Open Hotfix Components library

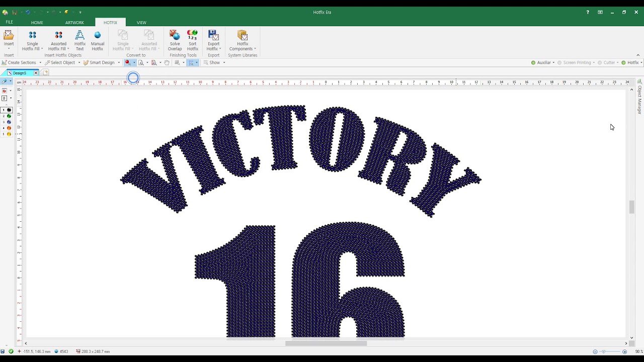click(243, 40)
